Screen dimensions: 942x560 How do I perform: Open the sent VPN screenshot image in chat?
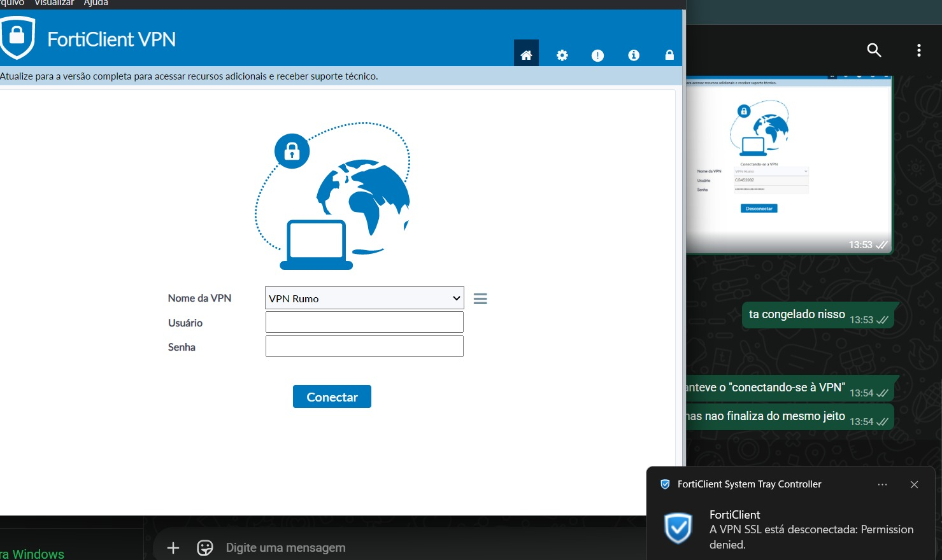789,164
